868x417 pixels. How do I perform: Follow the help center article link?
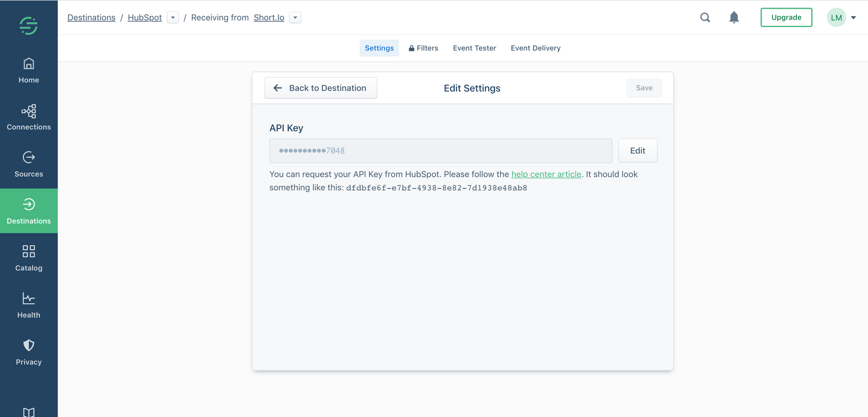click(546, 174)
